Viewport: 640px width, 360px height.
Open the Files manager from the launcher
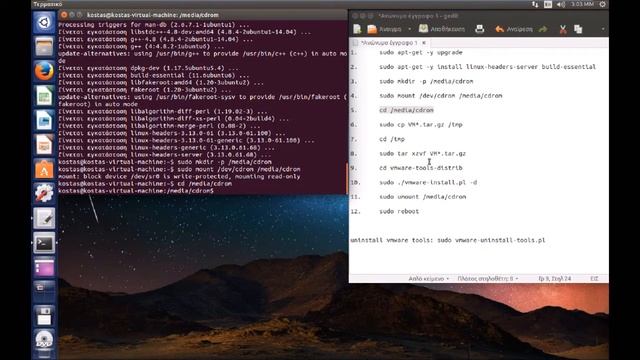pyautogui.click(x=44, y=46)
